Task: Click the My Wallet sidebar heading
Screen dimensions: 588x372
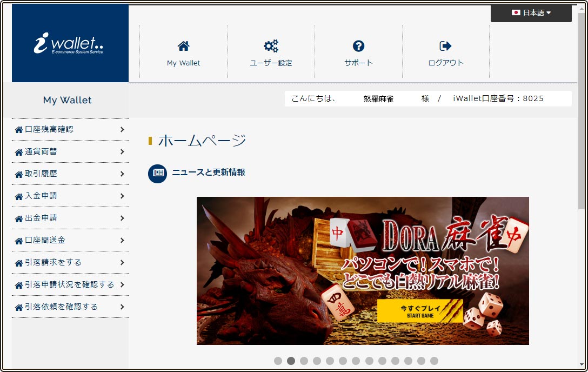Action: (67, 100)
